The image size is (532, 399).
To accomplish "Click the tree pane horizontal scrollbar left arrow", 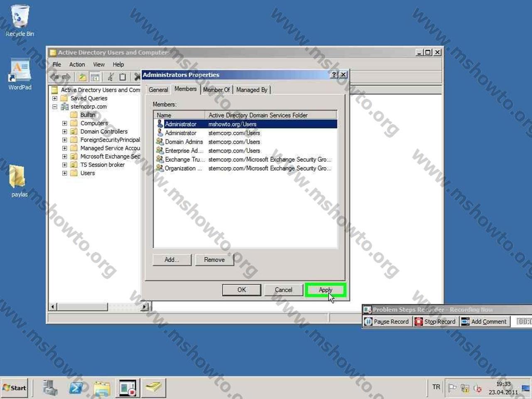I will pos(53,307).
